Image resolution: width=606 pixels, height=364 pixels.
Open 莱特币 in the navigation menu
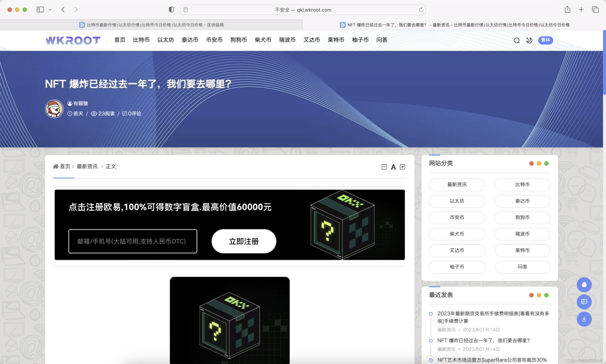pyautogui.click(x=336, y=40)
